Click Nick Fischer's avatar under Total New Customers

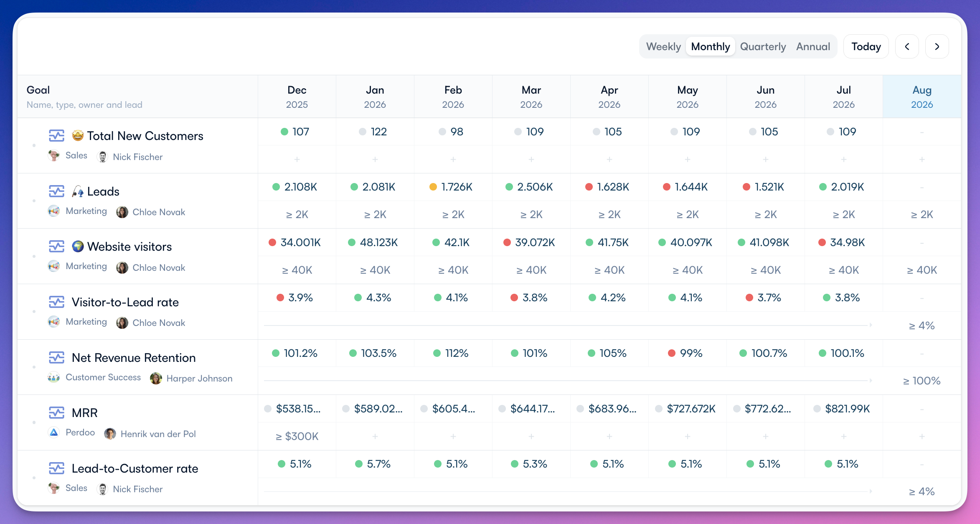[102, 157]
